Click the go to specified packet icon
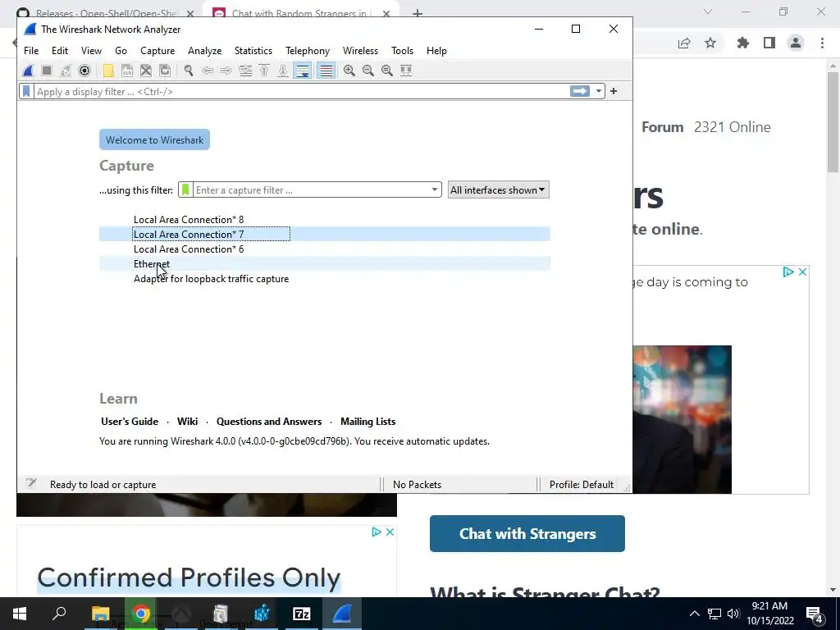 click(x=245, y=71)
